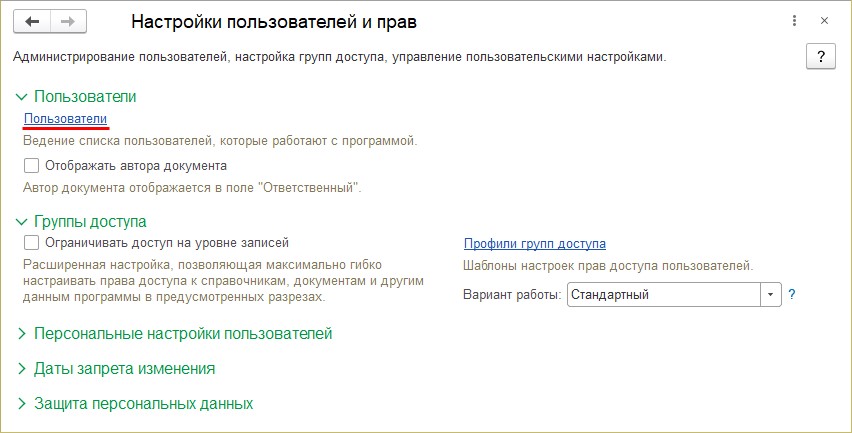This screenshot has height=433, width=852.
Task: Click the Администрирование пользователей description line
Action: point(340,57)
